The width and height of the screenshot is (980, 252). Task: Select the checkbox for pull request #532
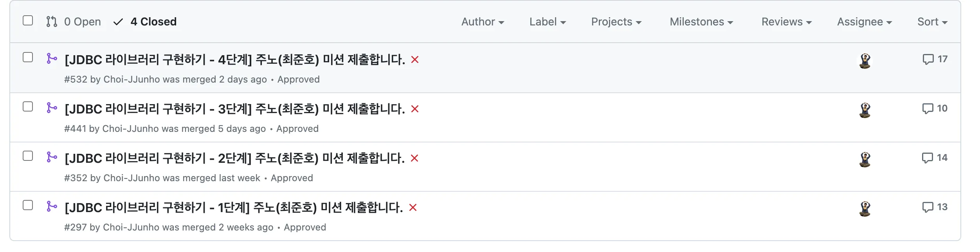click(28, 58)
